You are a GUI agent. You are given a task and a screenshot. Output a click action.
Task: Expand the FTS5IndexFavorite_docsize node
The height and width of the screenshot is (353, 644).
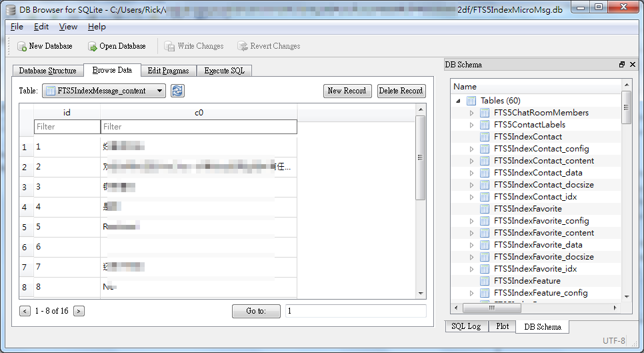(x=471, y=258)
